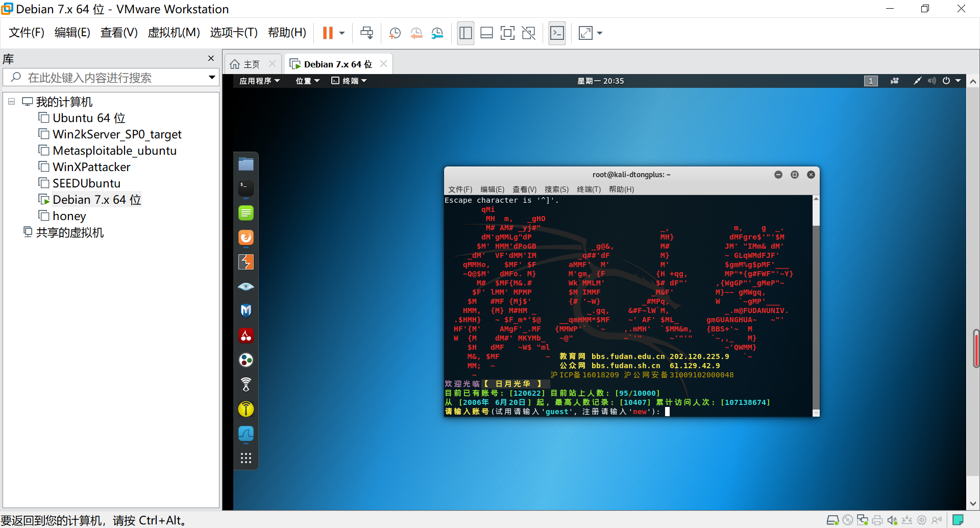Close the library panel

[x=211, y=58]
